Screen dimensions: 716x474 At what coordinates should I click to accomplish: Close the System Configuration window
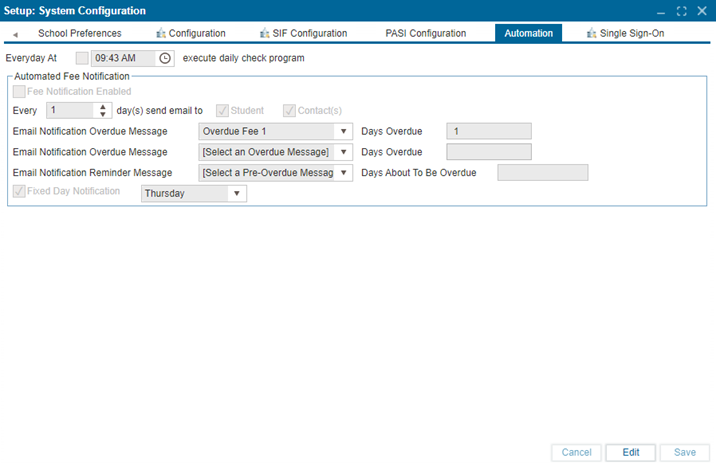click(700, 11)
